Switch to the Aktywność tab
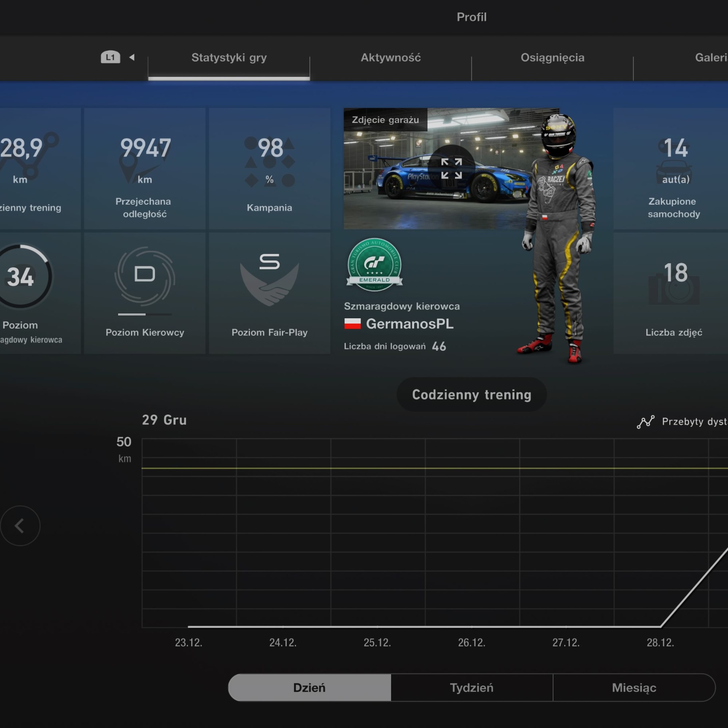This screenshot has height=728, width=728. click(x=390, y=58)
